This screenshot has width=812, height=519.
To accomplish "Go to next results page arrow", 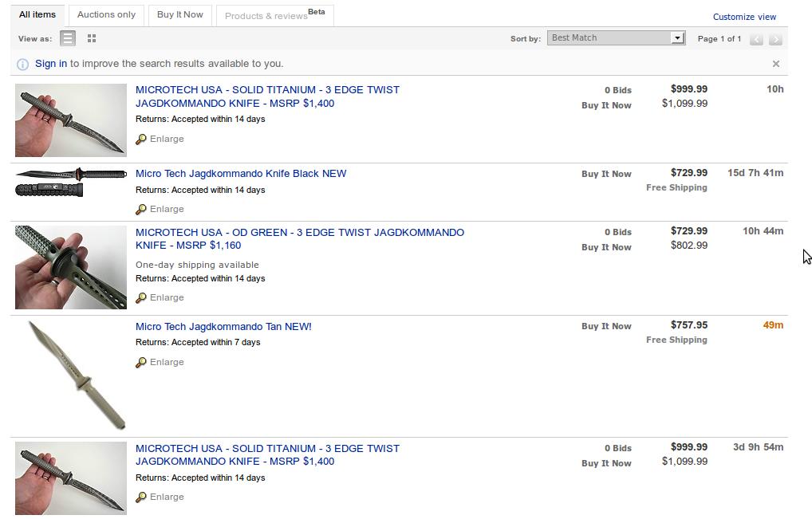I will click(775, 39).
